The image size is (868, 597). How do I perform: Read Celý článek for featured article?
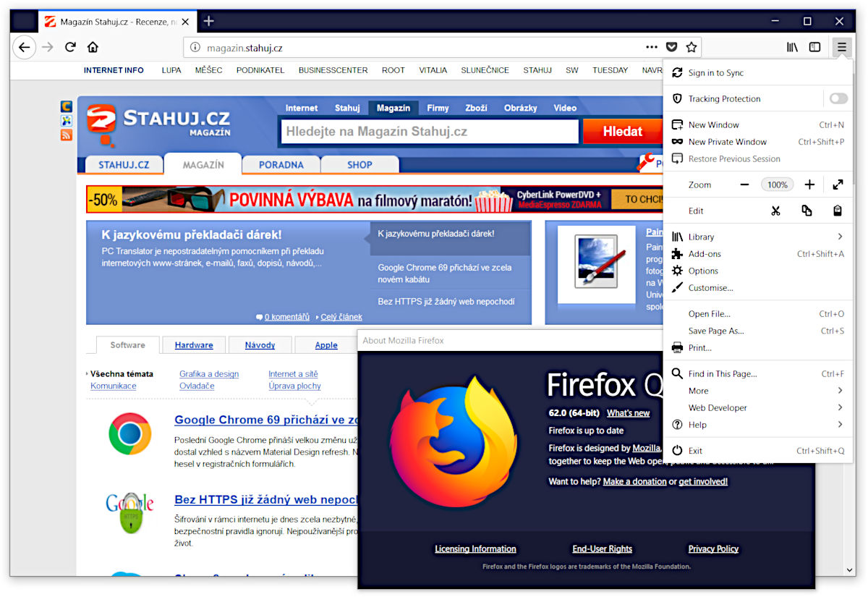[x=341, y=317]
